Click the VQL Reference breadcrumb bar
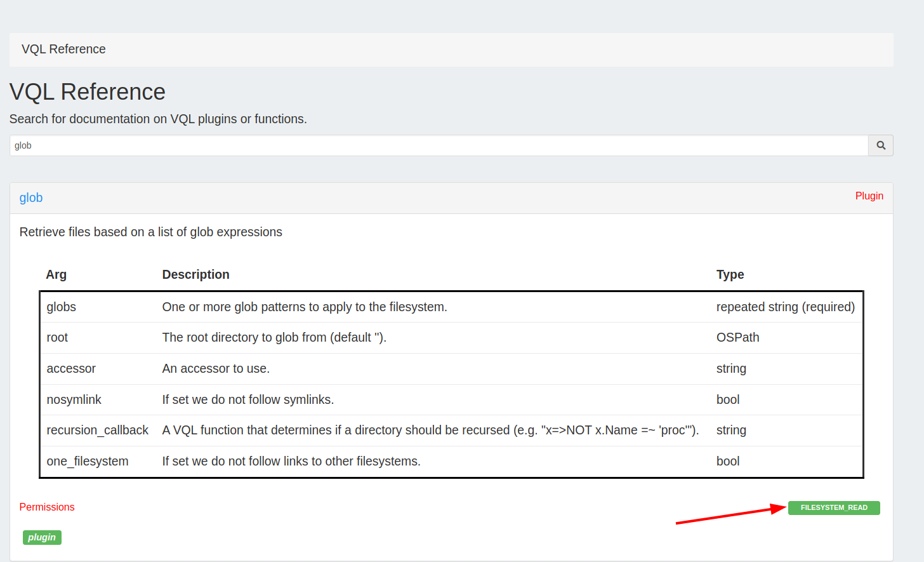924x562 pixels. [63, 49]
